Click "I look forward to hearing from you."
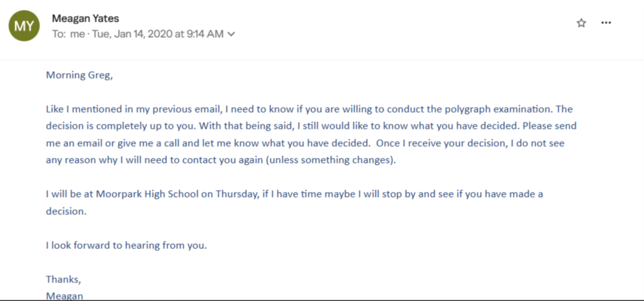This screenshot has width=644, height=301. 126,244
